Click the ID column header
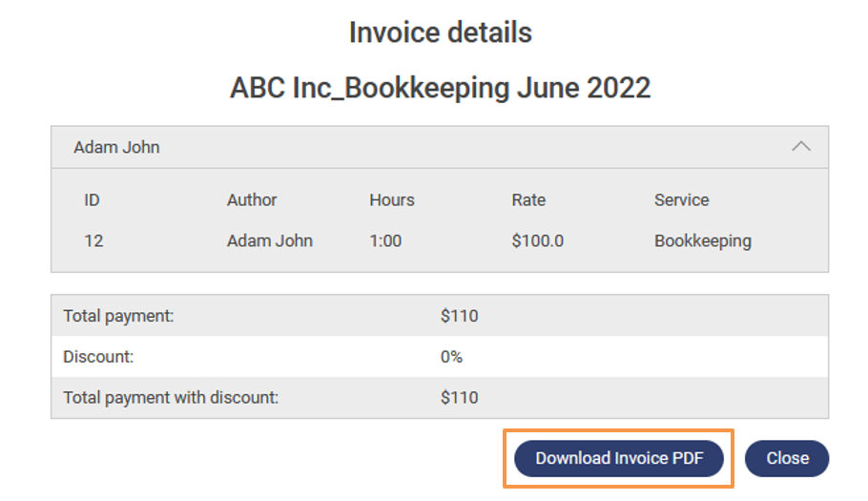Image resolution: width=868 pixels, height=501 pixels. pyautogui.click(x=92, y=200)
